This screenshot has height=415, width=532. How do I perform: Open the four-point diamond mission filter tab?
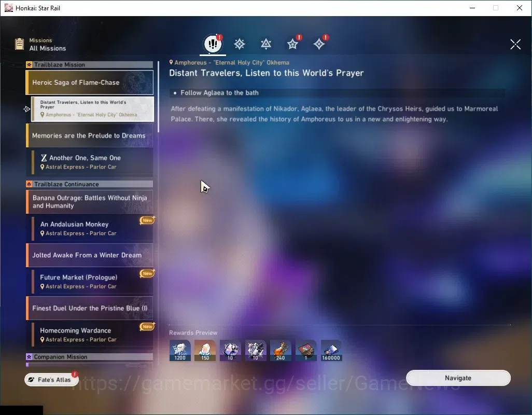point(319,44)
